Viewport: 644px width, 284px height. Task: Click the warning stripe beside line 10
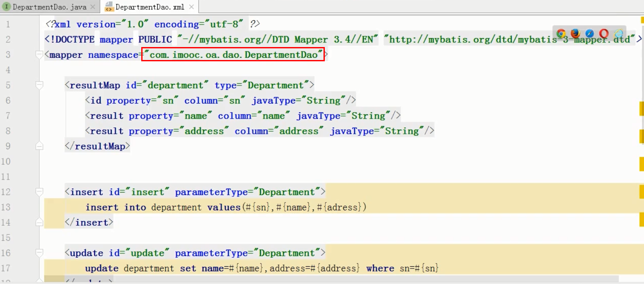pyautogui.click(x=641, y=164)
